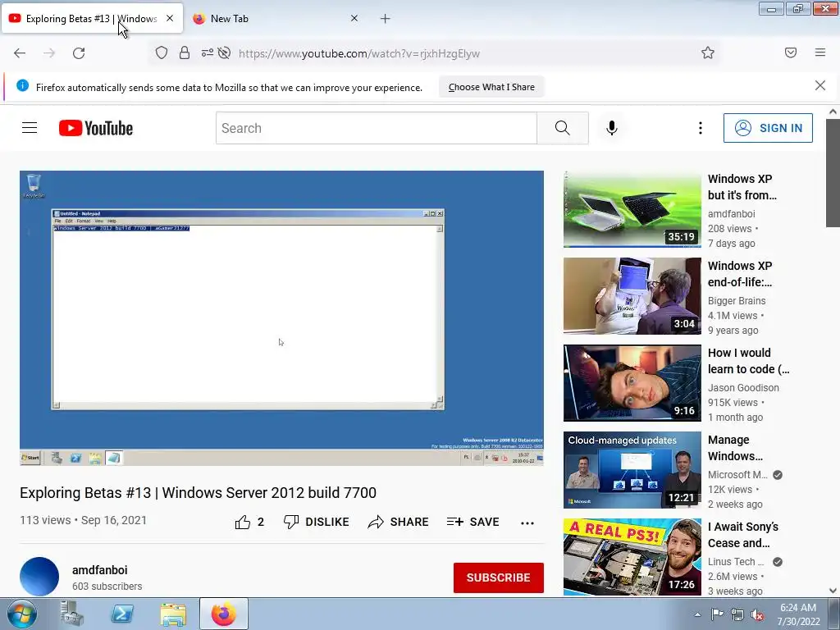Screen dimensions: 840x630
Task: Open more actions ellipsis below the video
Action: click(x=527, y=523)
